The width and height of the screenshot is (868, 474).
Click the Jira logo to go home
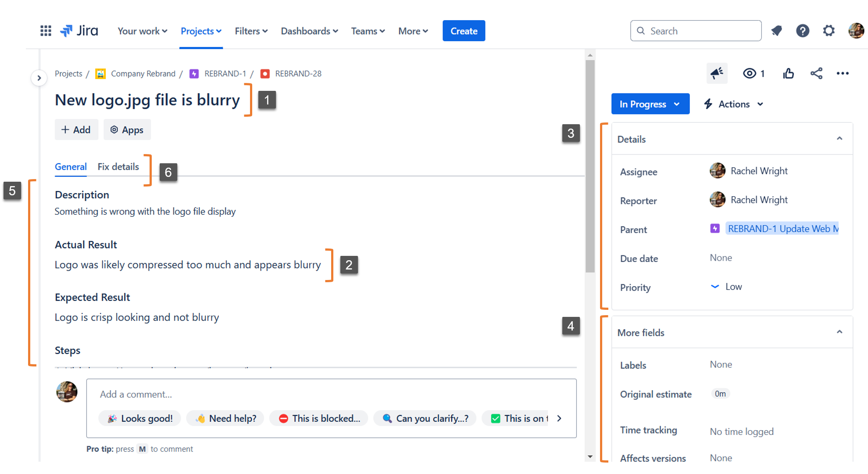[79, 31]
